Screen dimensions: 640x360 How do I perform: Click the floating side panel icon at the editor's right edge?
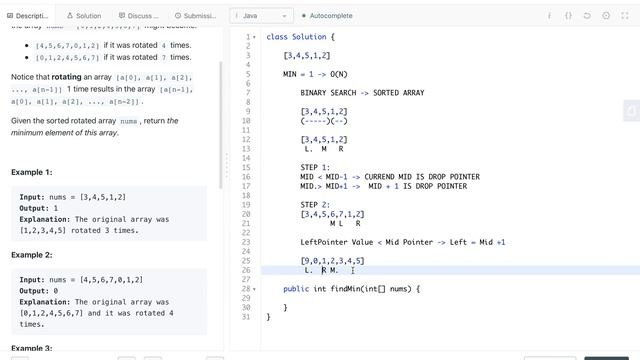[x=631, y=111]
